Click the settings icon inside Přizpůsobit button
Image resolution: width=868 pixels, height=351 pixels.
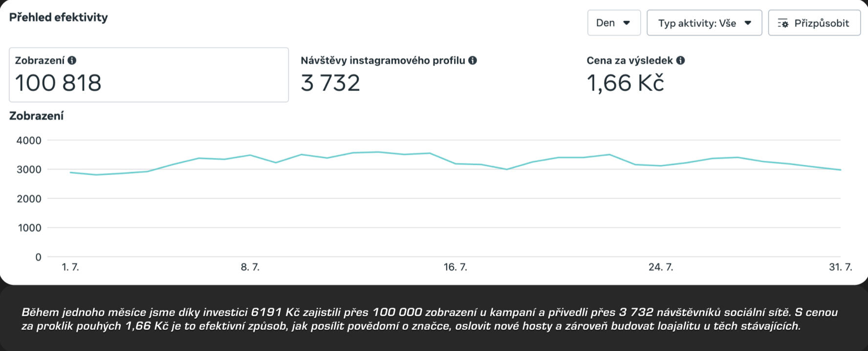coord(783,23)
